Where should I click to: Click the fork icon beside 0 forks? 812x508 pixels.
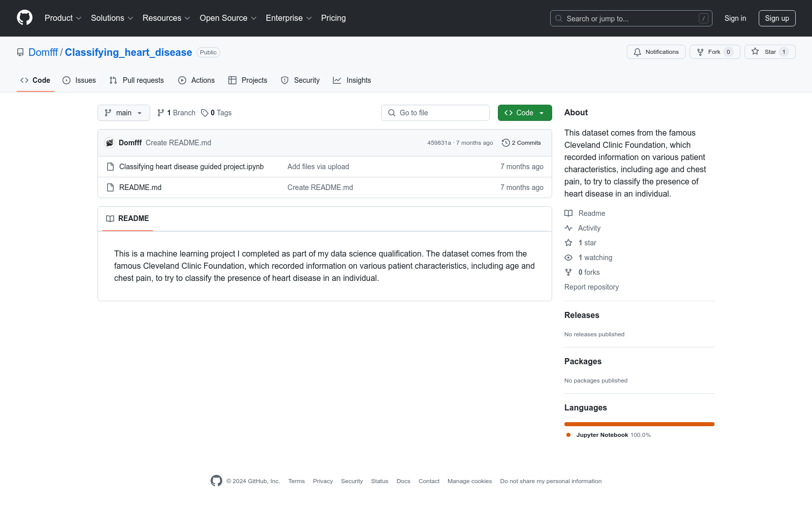coord(568,272)
